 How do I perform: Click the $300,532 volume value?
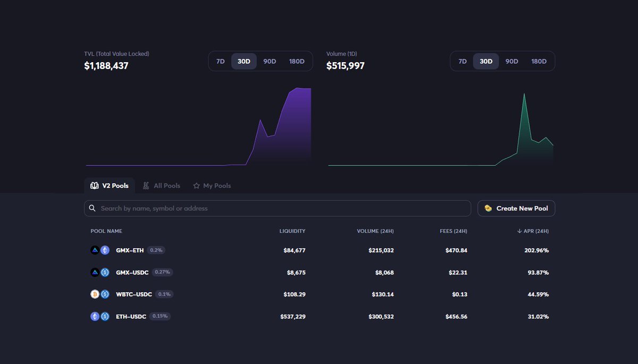coord(381,317)
